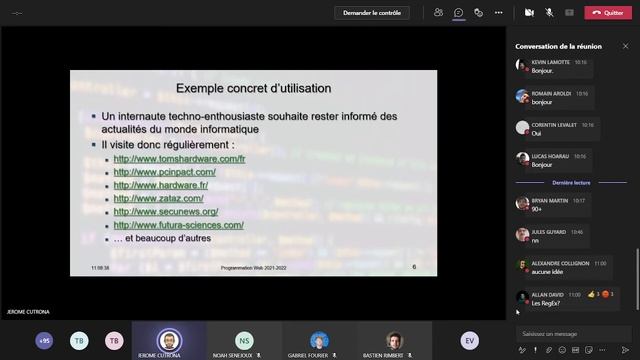Select the 'aucune idée' message
Screen dimensions: 640x360
point(547,272)
